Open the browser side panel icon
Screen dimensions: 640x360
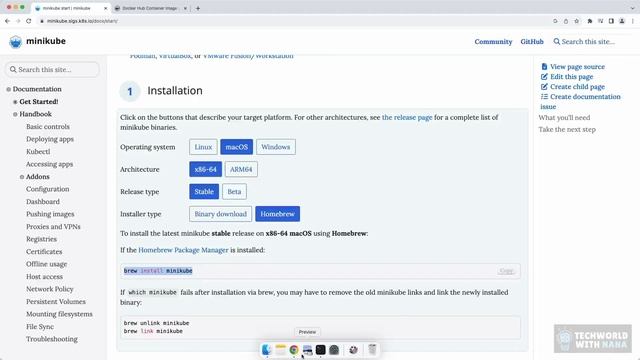(x=611, y=21)
